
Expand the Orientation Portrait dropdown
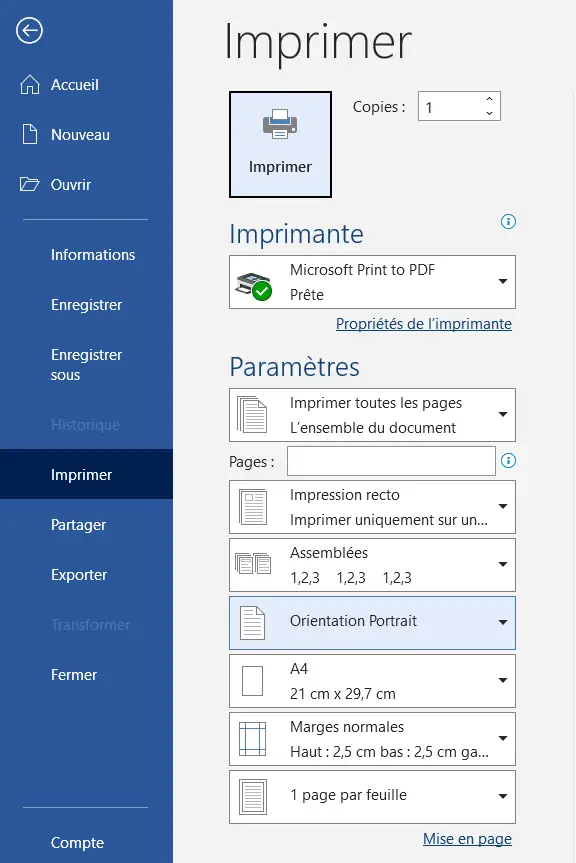pyautogui.click(x=372, y=623)
